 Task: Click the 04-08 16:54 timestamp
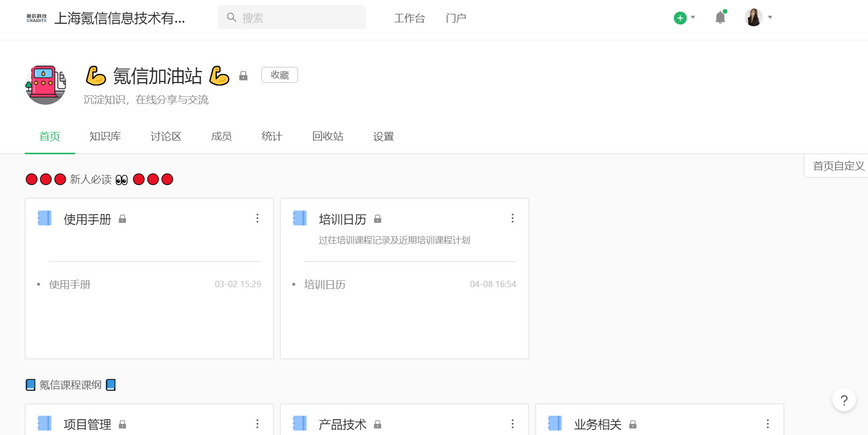[x=493, y=284]
